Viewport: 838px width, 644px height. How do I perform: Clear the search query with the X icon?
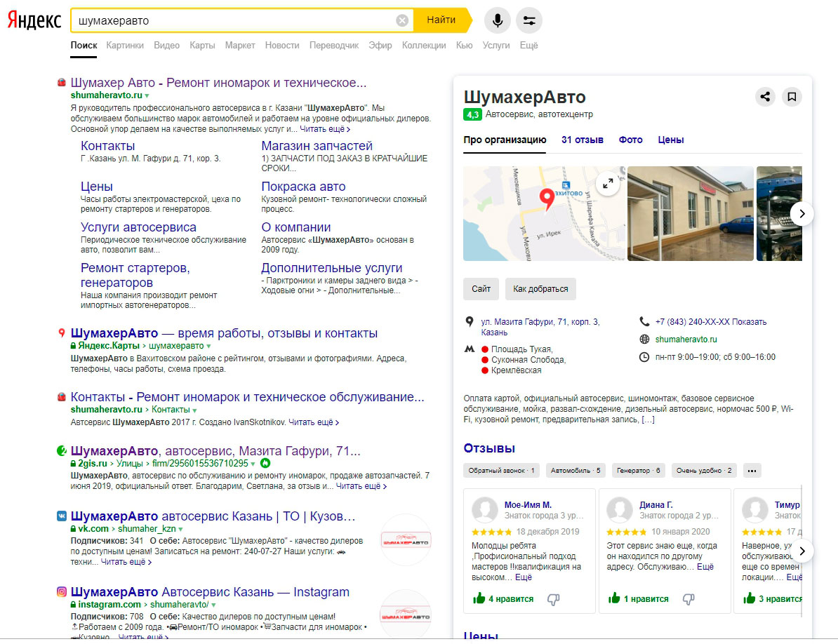[x=402, y=20]
